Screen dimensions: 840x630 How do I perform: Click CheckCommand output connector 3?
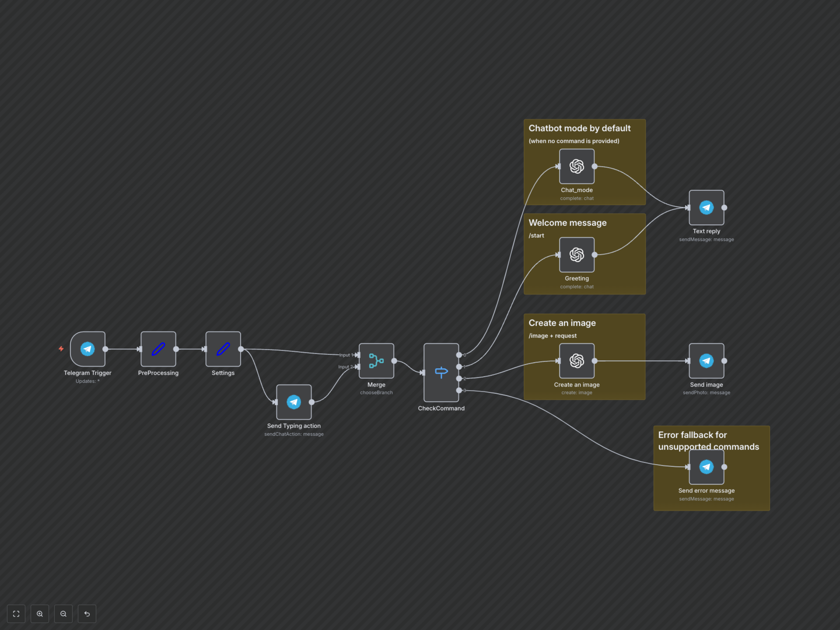point(459,390)
